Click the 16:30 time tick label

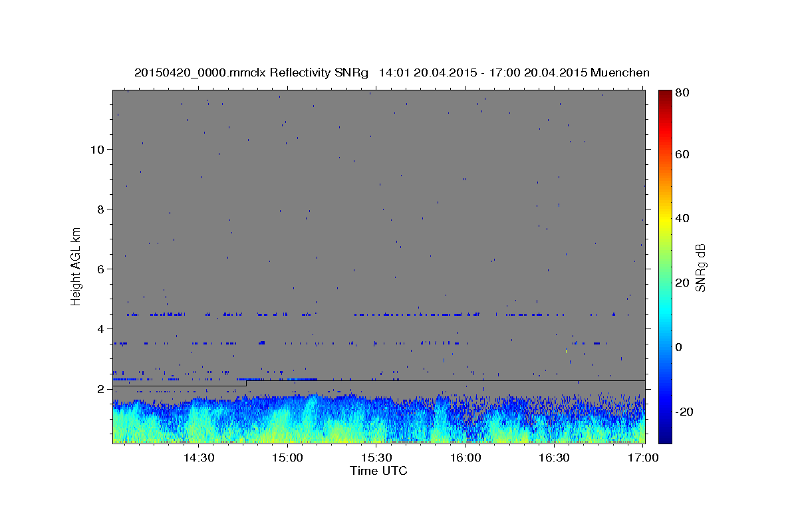point(554,458)
